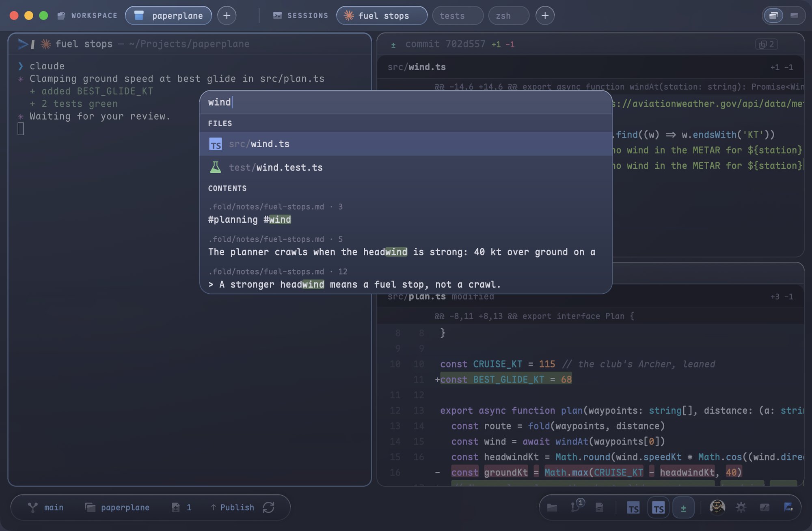Screen dimensions: 812x531
Task: Click the plus-minus diff icon by commit header
Action: point(393,45)
